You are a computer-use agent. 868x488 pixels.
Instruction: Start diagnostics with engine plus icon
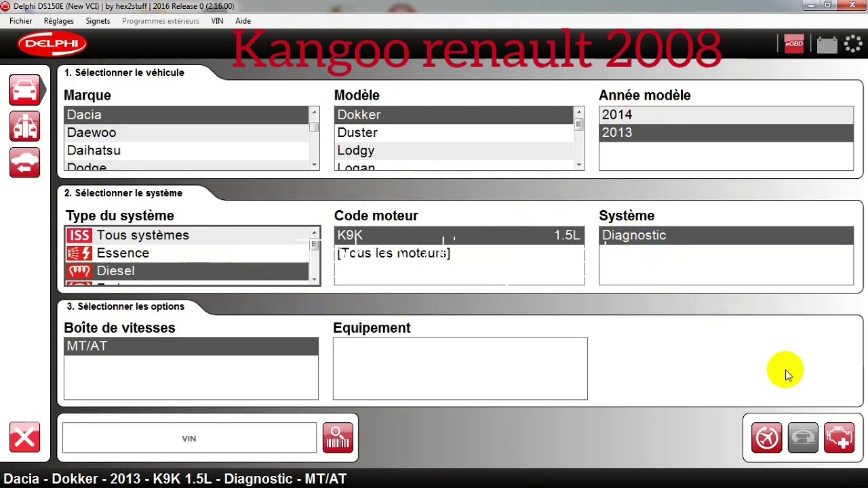(x=839, y=438)
